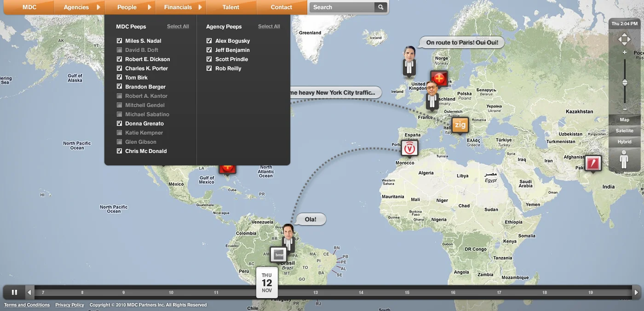
Task: Click the zoom in plus button
Action: click(624, 52)
